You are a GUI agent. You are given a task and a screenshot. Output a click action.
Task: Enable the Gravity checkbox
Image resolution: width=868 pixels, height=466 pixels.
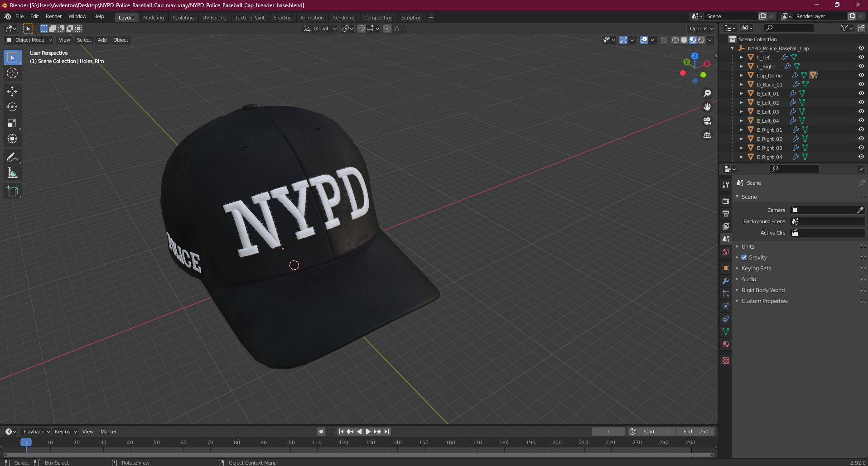pyautogui.click(x=744, y=257)
